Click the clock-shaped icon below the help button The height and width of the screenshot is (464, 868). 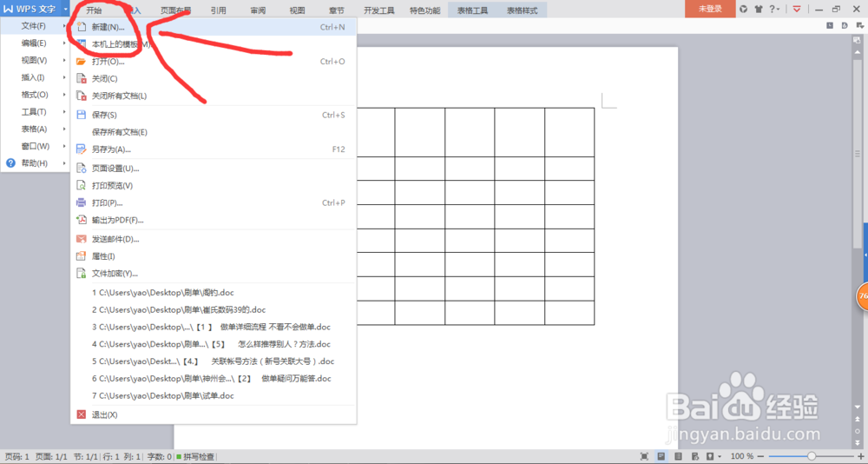(830, 25)
